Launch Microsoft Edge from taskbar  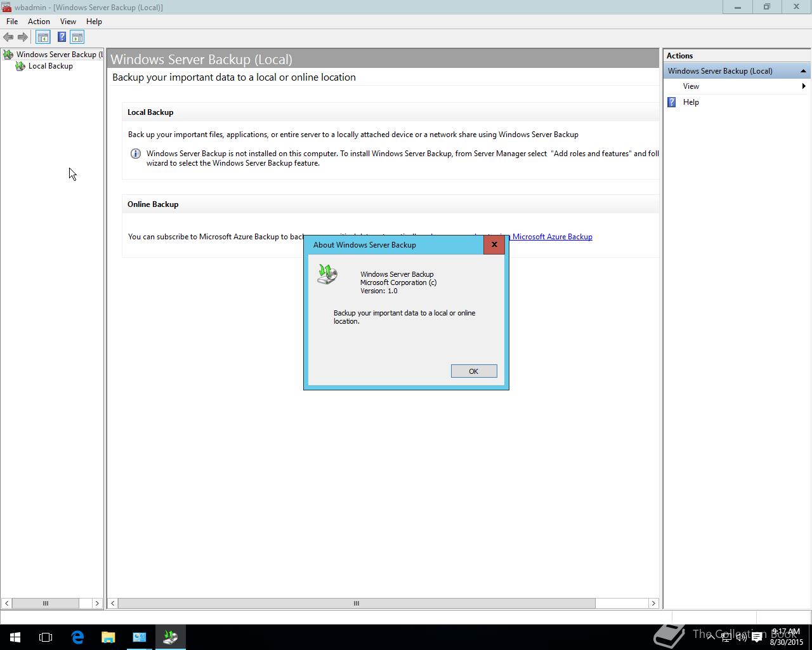click(77, 637)
